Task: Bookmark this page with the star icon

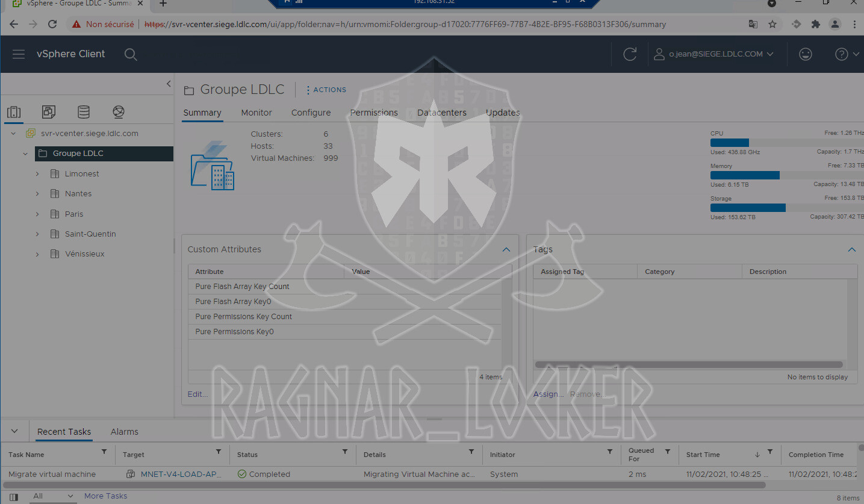Action: [772, 24]
